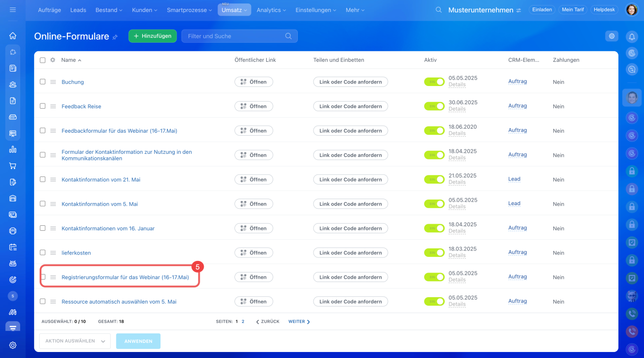Select all rows with header checkbox
644x358 pixels.
pyautogui.click(x=43, y=60)
